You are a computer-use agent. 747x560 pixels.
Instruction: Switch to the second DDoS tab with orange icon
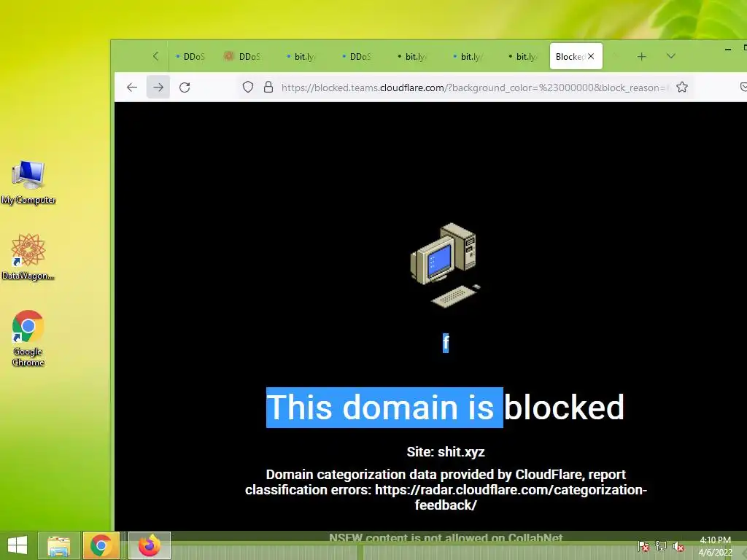click(244, 57)
